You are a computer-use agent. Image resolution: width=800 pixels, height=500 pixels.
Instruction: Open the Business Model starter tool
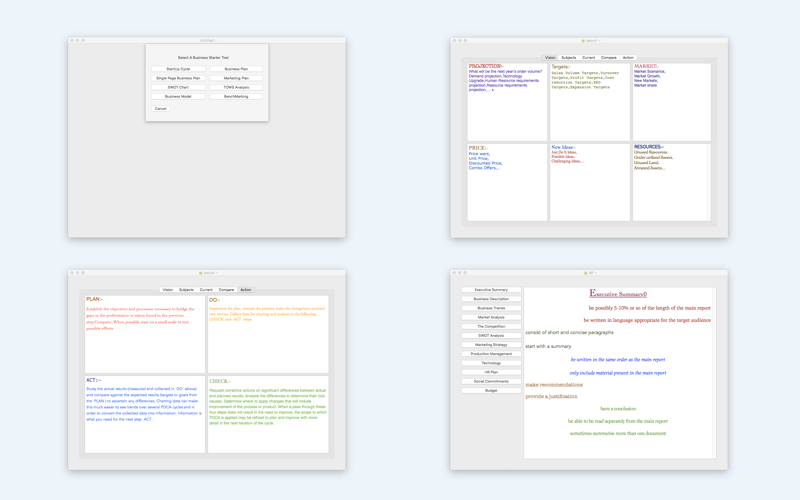tap(178, 96)
